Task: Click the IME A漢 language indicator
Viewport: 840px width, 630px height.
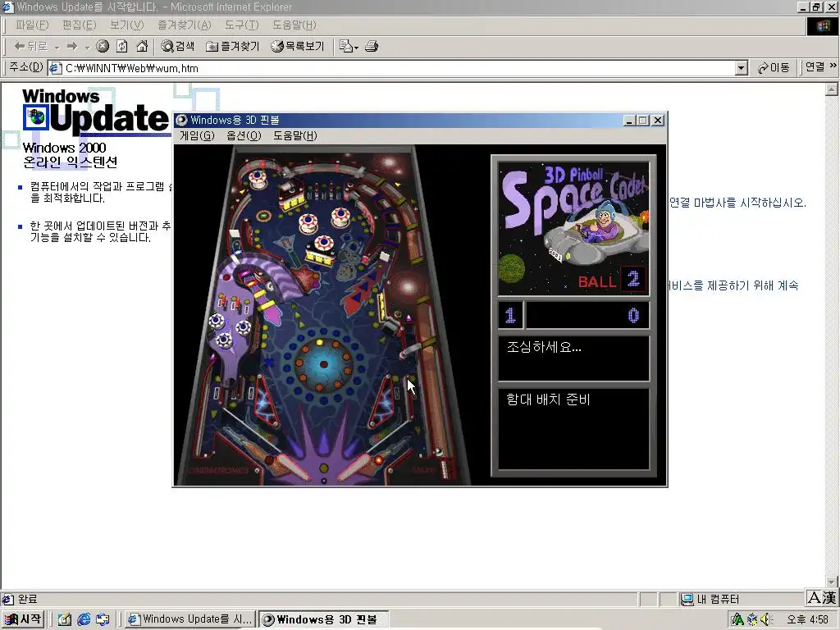Action: (822, 597)
